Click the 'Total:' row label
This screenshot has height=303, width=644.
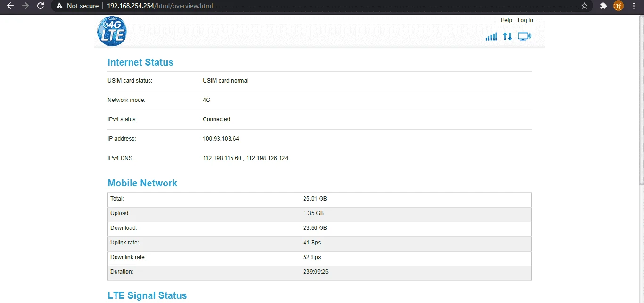117,199
